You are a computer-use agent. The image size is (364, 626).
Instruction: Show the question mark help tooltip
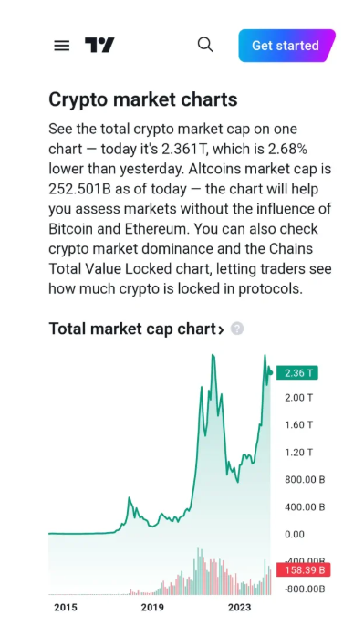(237, 329)
